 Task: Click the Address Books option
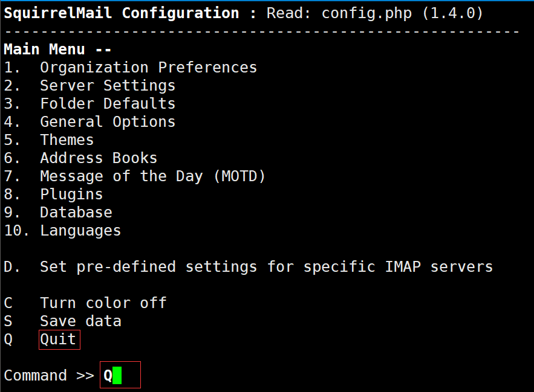click(99, 158)
